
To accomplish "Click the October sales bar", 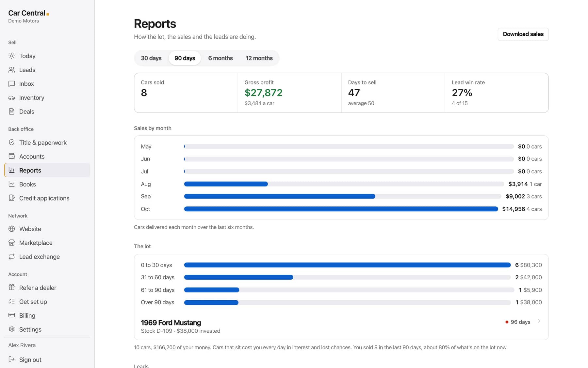I will tap(341, 209).
